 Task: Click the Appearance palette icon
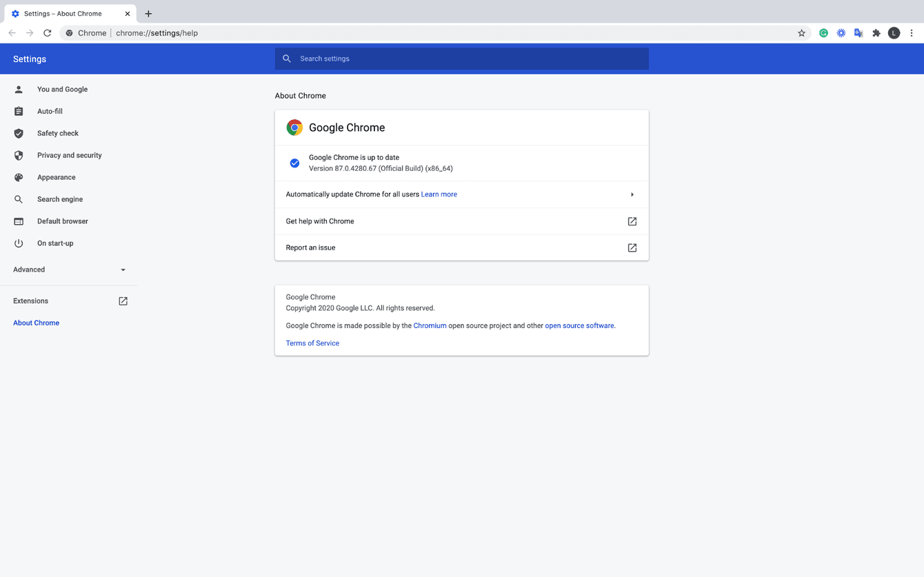[18, 177]
